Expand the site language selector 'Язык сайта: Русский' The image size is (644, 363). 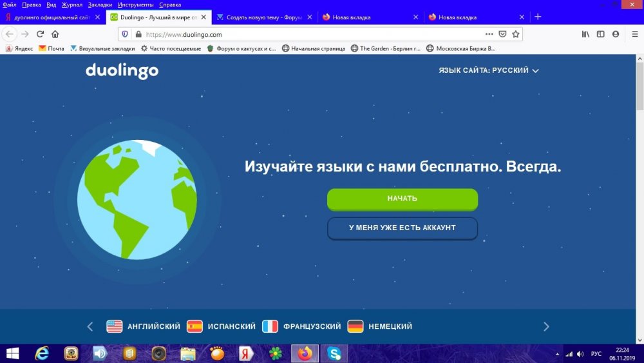pos(488,71)
